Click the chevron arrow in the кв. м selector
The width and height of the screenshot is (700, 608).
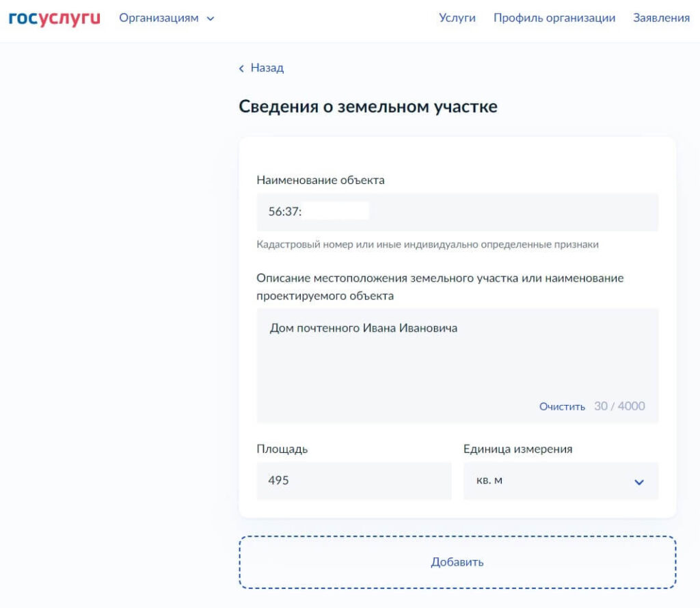[x=639, y=482]
